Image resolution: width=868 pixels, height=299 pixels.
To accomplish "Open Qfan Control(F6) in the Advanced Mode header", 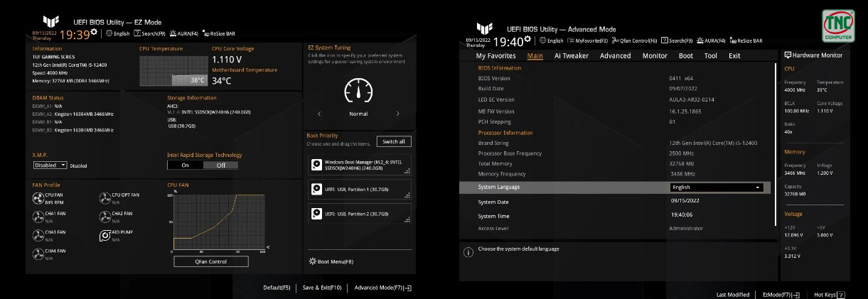I will [x=634, y=41].
